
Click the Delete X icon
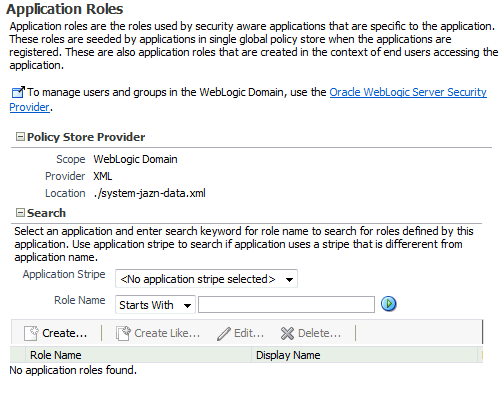coord(287,333)
